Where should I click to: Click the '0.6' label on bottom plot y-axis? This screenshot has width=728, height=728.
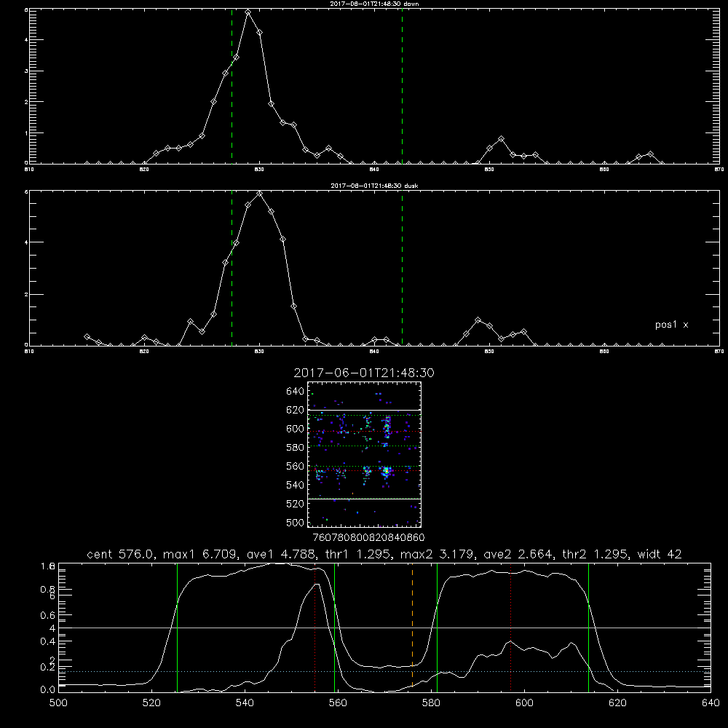pyautogui.click(x=48, y=615)
